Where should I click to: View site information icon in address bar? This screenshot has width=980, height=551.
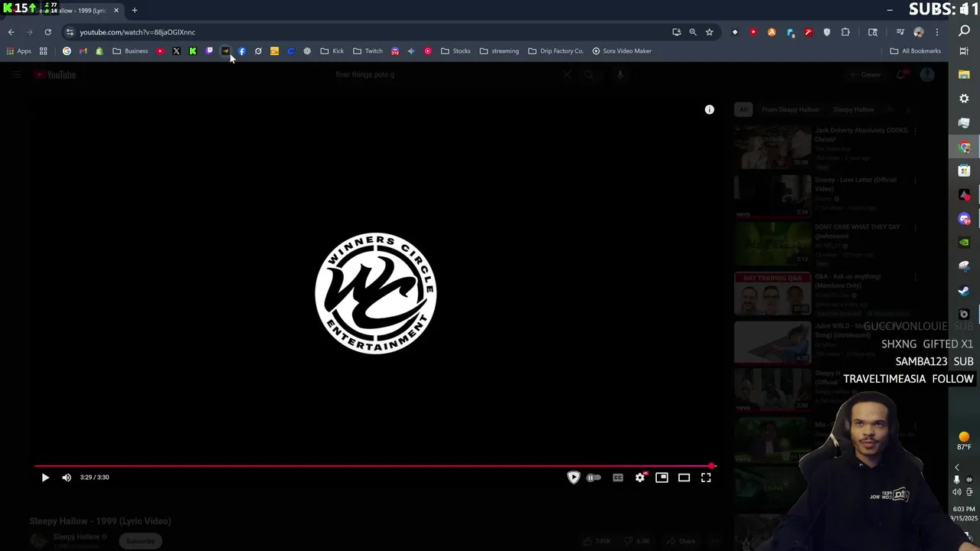[x=70, y=32]
